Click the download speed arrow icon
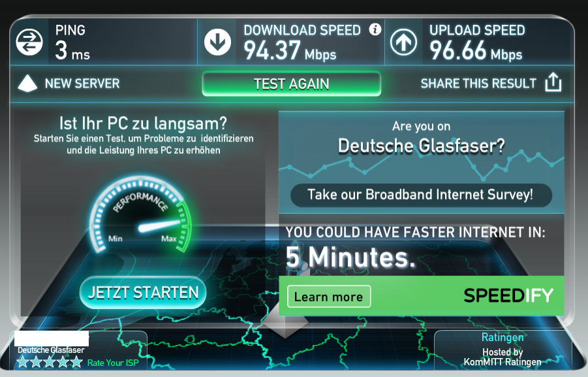 click(x=217, y=42)
